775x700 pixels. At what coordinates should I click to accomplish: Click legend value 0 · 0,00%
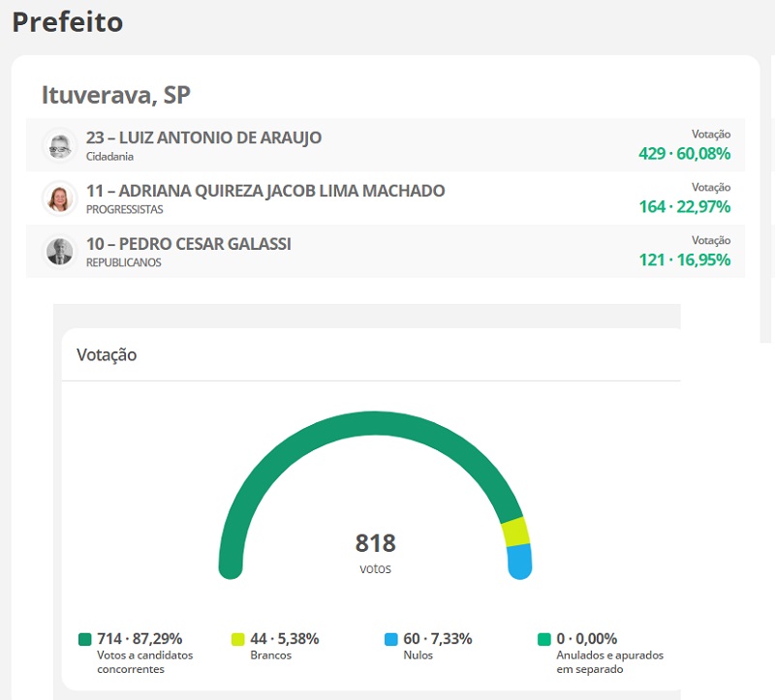point(587,639)
